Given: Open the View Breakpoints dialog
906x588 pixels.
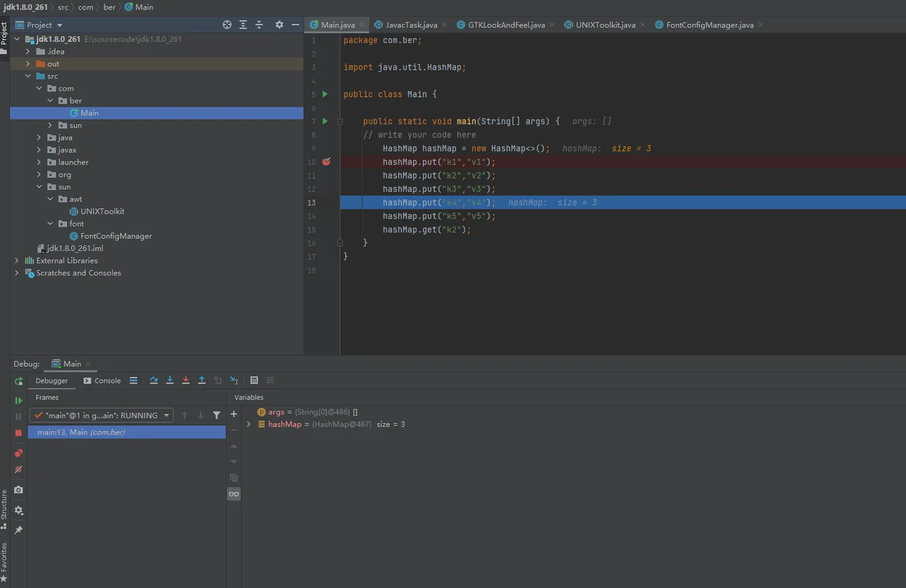Looking at the screenshot, I should 19,453.
